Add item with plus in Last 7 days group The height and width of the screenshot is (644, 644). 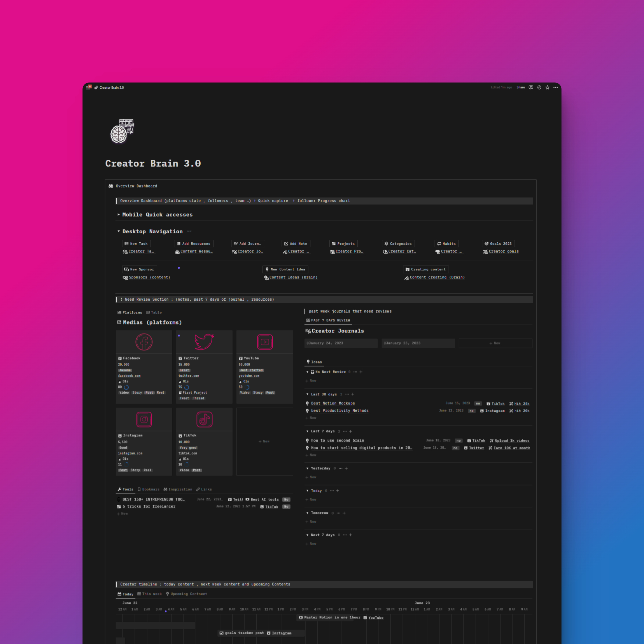[351, 431]
